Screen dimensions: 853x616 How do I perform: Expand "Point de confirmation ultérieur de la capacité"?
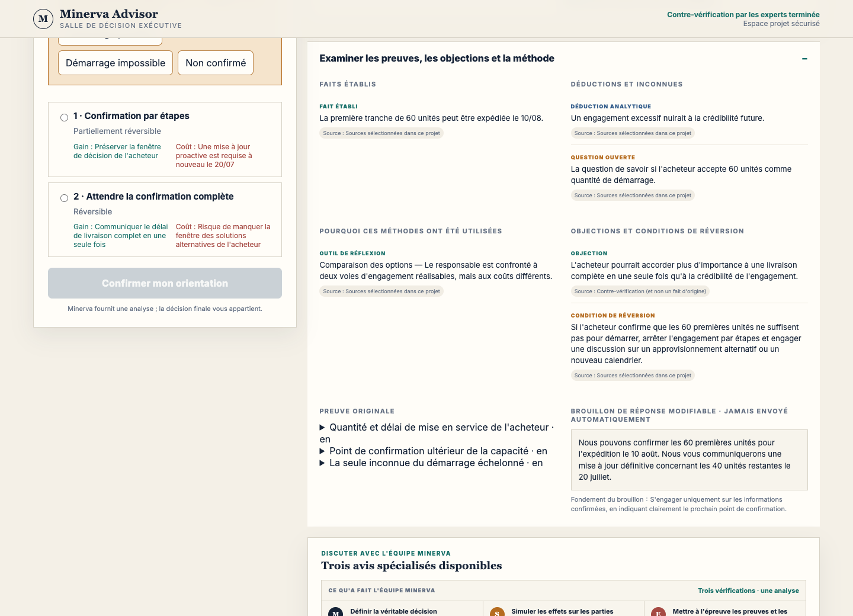tap(433, 451)
